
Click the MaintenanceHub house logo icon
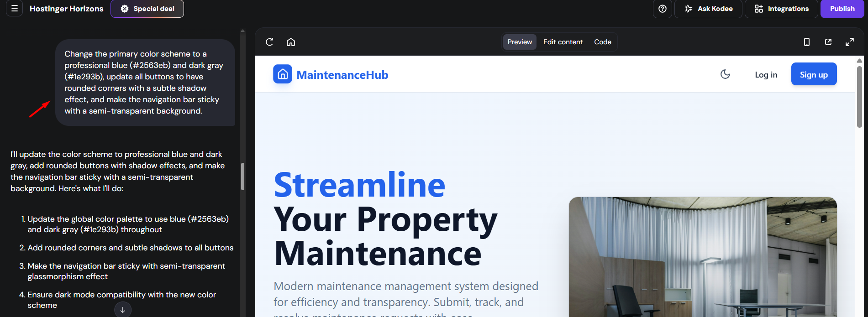[x=283, y=74]
